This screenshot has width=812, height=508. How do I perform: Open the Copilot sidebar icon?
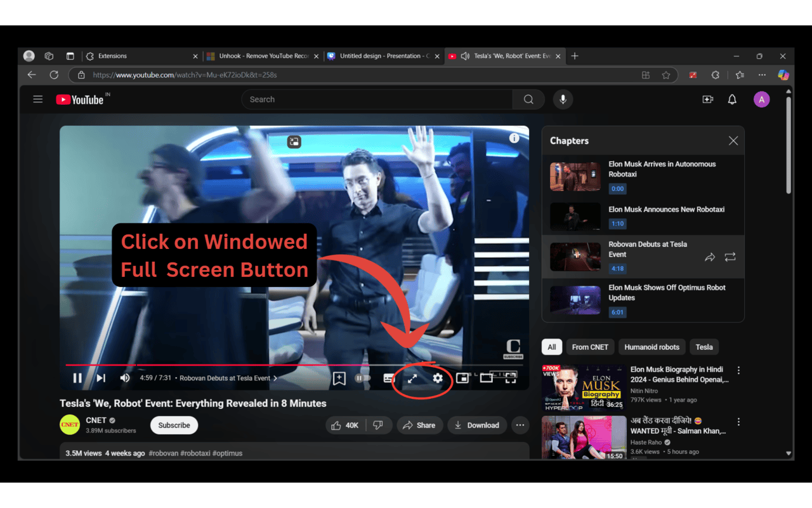click(783, 75)
